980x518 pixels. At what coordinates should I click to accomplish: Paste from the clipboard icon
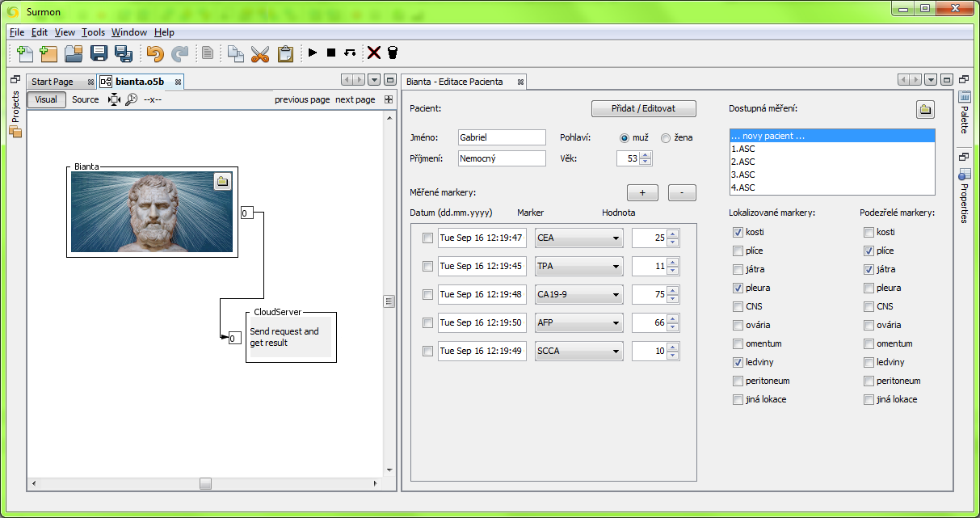(x=285, y=53)
